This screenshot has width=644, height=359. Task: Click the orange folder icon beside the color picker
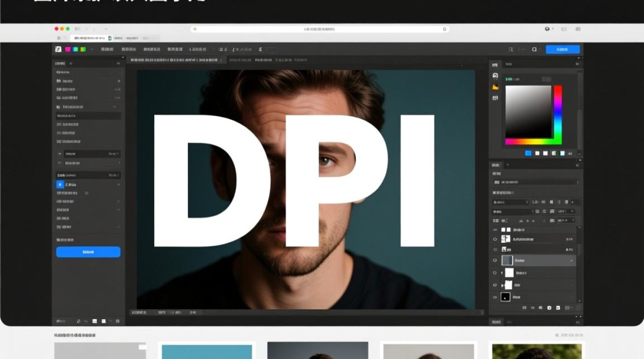(x=495, y=87)
